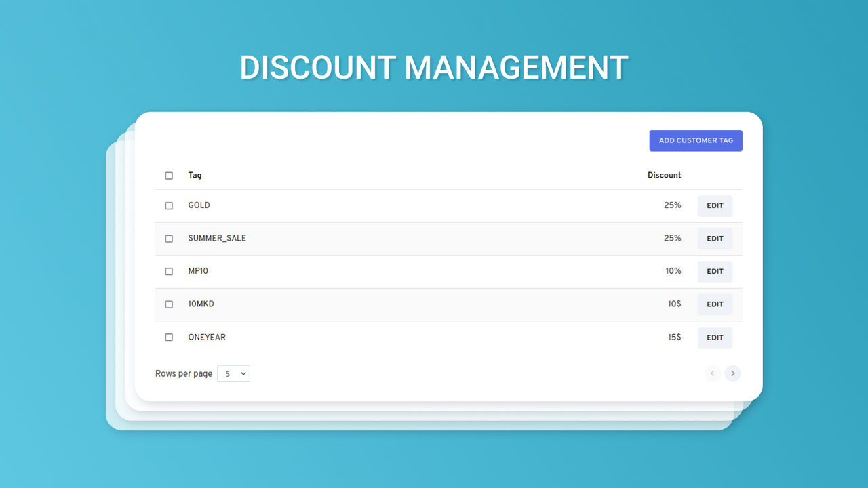Click the Tag column header

click(195, 175)
